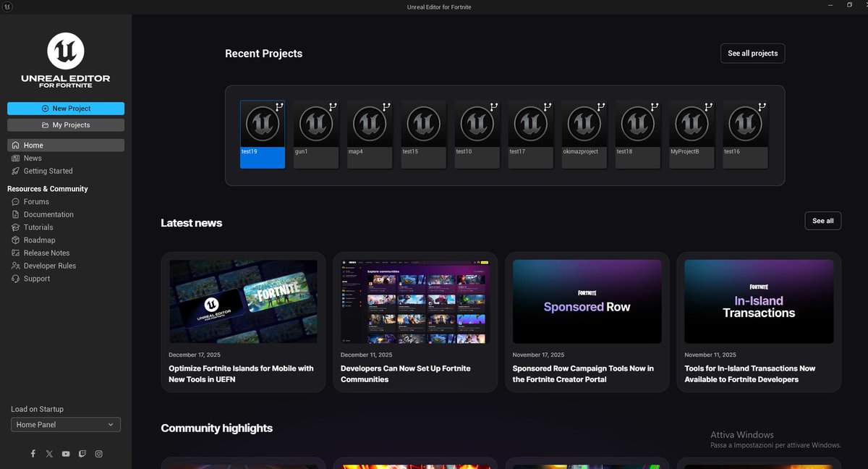Click the 'Community highlights' heading

pyautogui.click(x=217, y=428)
